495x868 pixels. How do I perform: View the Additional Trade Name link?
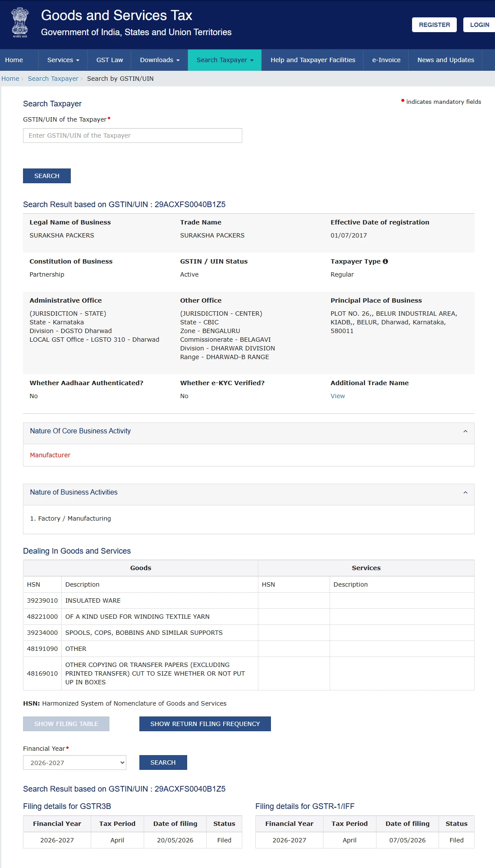(337, 396)
